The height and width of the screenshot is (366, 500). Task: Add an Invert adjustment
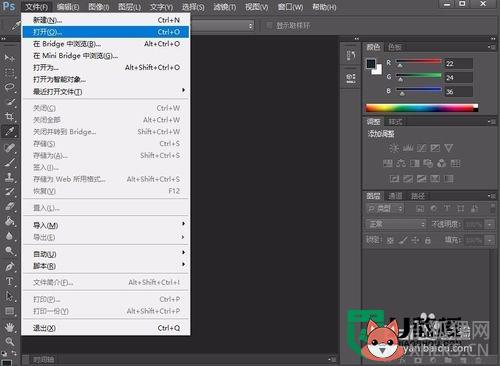click(x=394, y=179)
